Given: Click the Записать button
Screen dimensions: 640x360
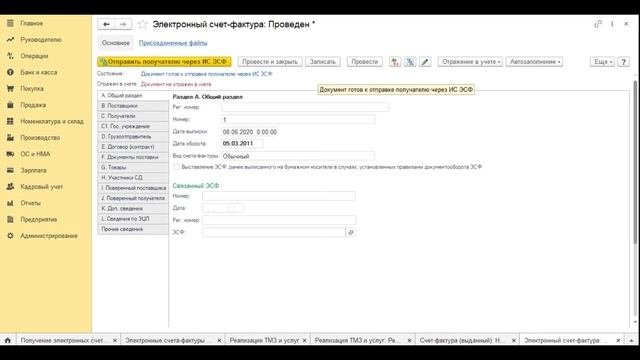Looking at the screenshot, I should pos(323,62).
